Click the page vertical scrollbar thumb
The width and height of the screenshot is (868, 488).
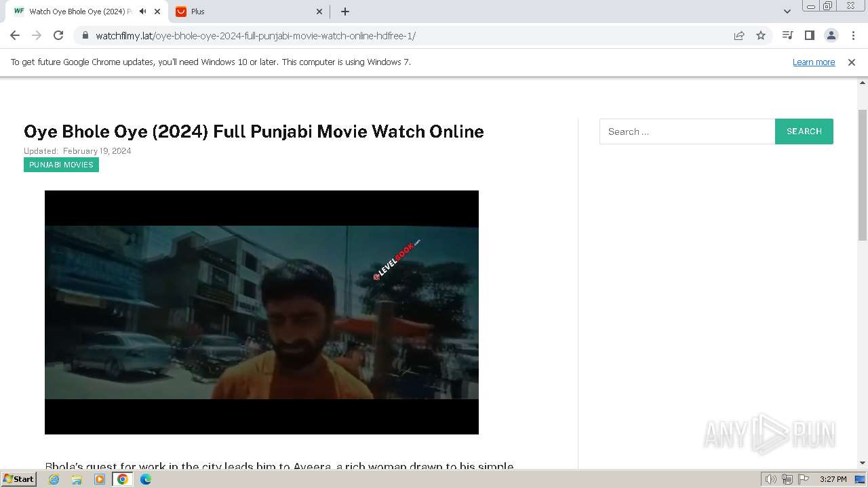[863, 175]
